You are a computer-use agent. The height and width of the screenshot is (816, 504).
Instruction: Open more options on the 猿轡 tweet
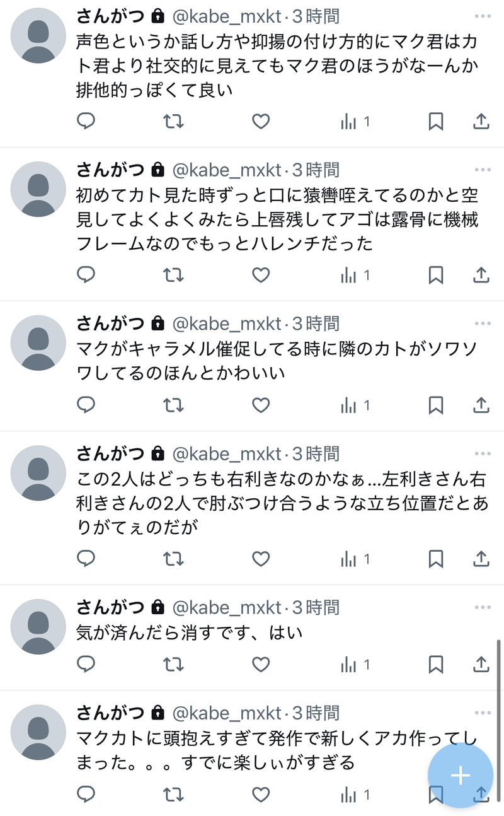pyautogui.click(x=483, y=170)
